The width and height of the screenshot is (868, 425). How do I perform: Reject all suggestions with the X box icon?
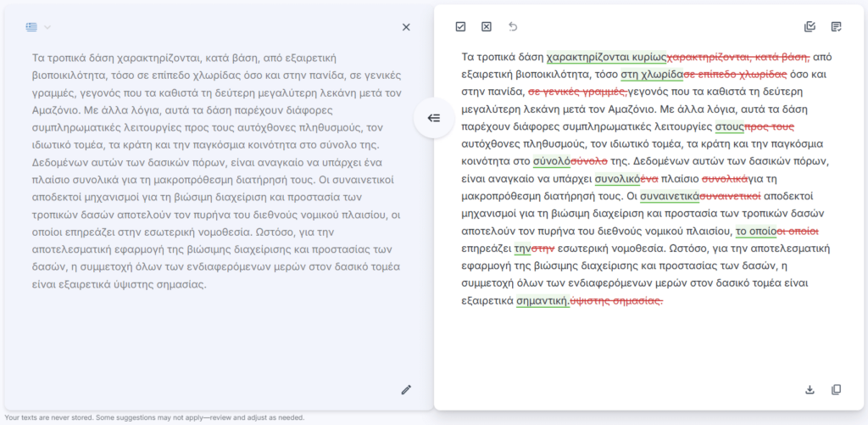tap(487, 27)
